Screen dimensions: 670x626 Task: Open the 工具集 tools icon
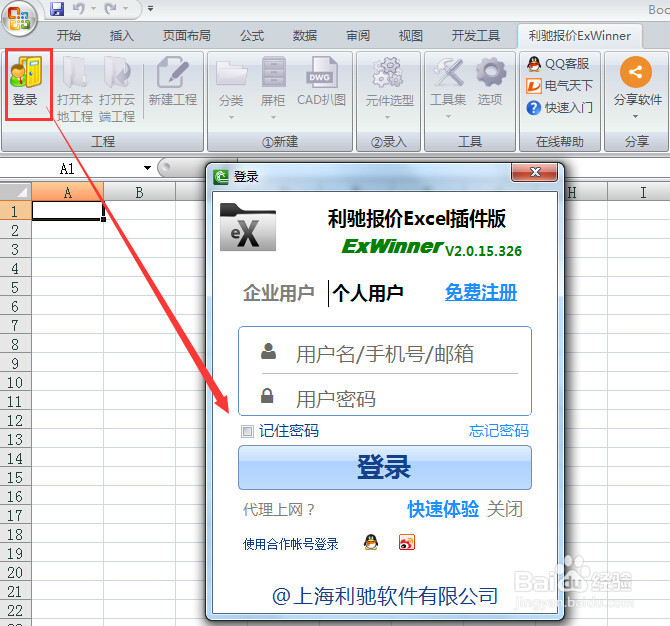tap(448, 73)
